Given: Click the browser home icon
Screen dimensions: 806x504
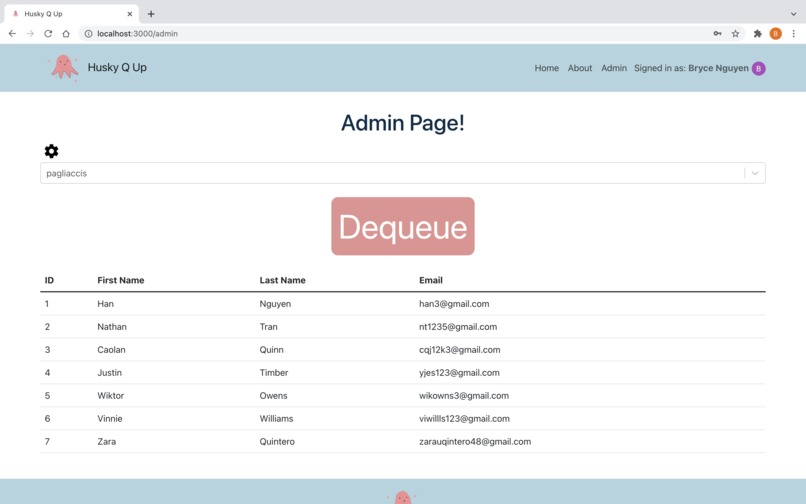Looking at the screenshot, I should tap(66, 33).
